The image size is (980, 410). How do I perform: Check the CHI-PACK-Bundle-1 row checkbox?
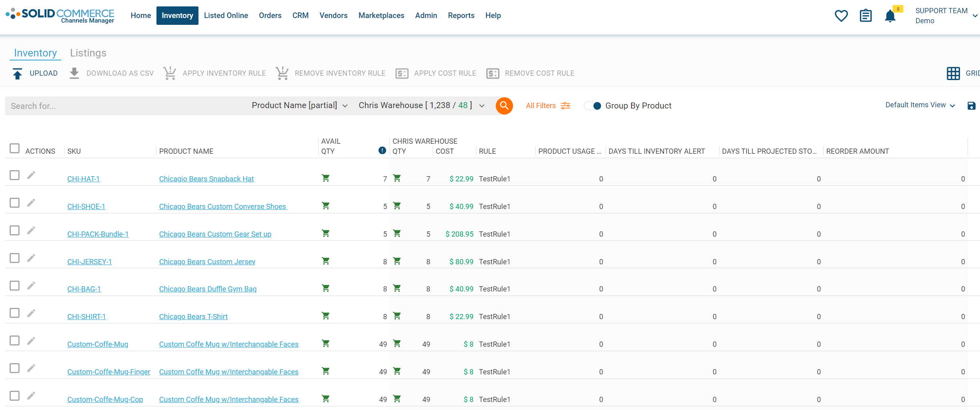[14, 230]
